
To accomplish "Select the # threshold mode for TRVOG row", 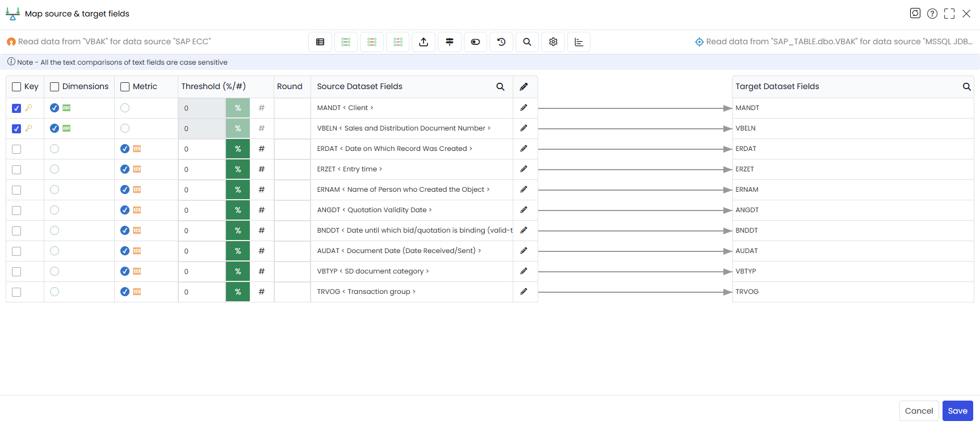I will tap(262, 292).
